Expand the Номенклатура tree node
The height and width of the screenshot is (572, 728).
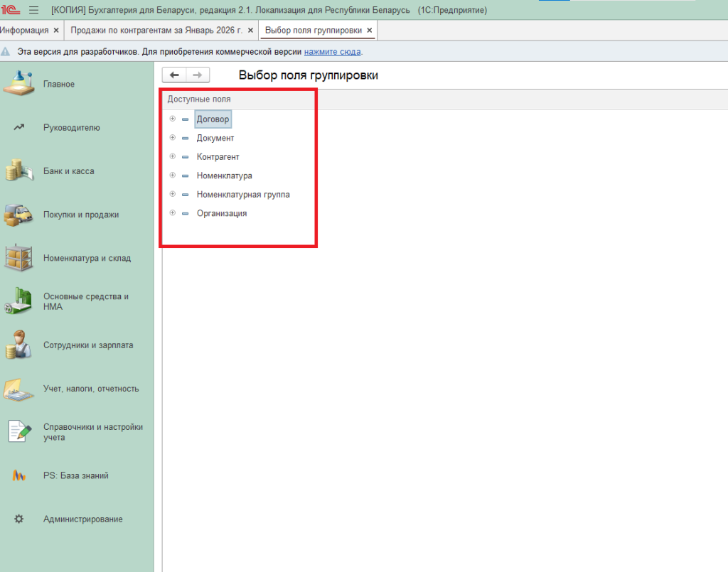172,175
